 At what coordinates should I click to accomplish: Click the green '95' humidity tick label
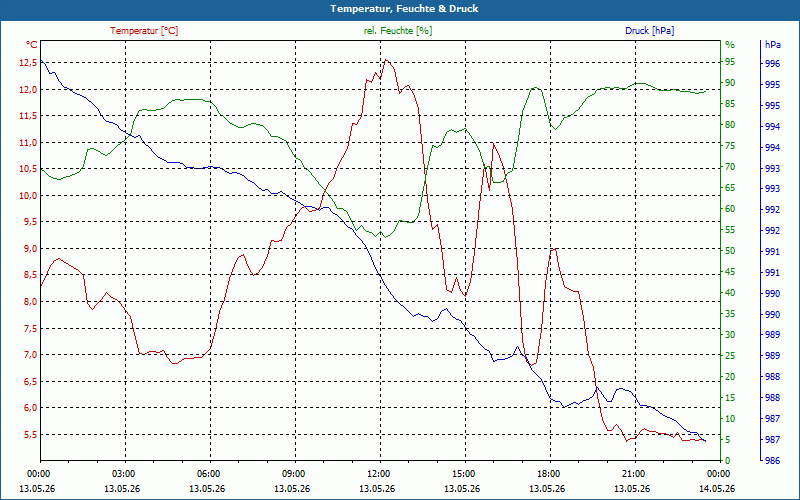[730, 62]
